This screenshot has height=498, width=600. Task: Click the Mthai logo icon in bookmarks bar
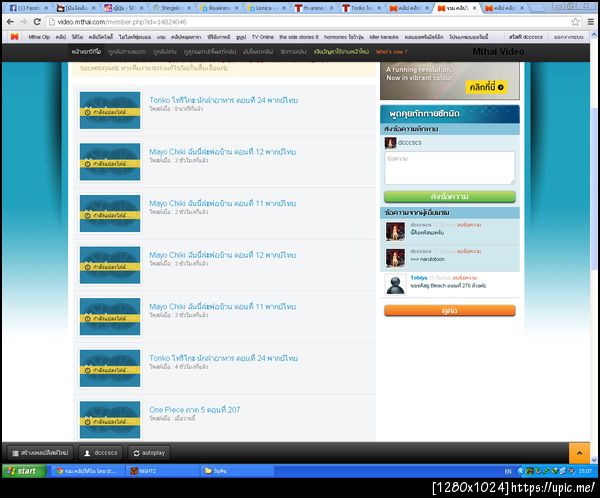pyautogui.click(x=15, y=37)
